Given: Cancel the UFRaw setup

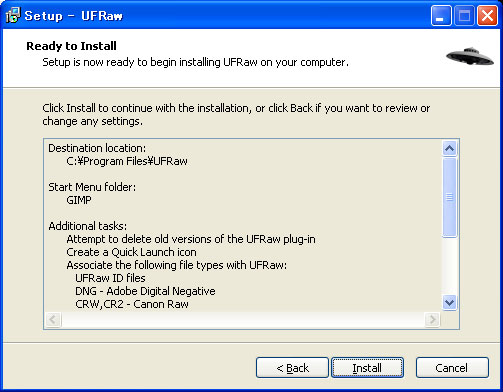Looking at the screenshot, I should pos(452,368).
